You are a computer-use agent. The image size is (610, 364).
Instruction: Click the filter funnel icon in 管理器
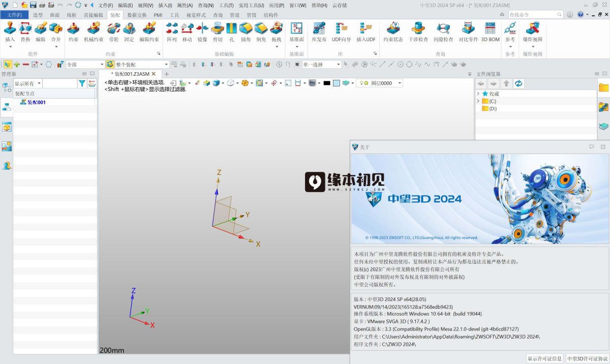(82, 83)
